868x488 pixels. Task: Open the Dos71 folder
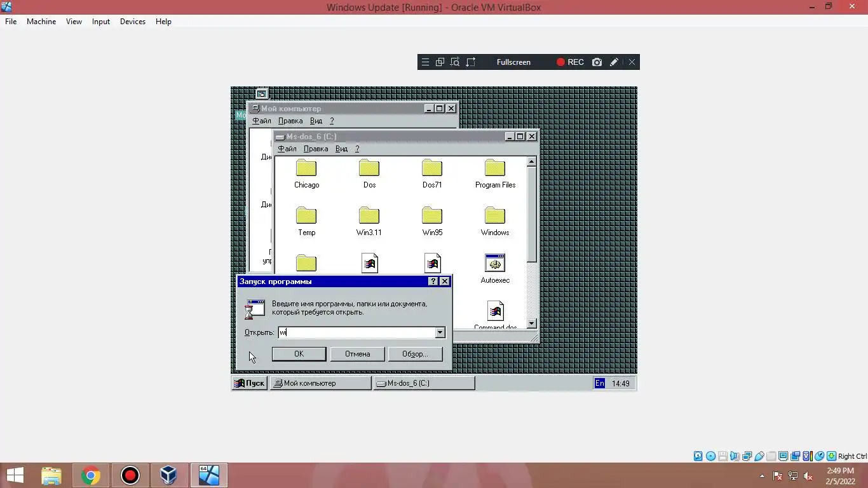pos(432,174)
